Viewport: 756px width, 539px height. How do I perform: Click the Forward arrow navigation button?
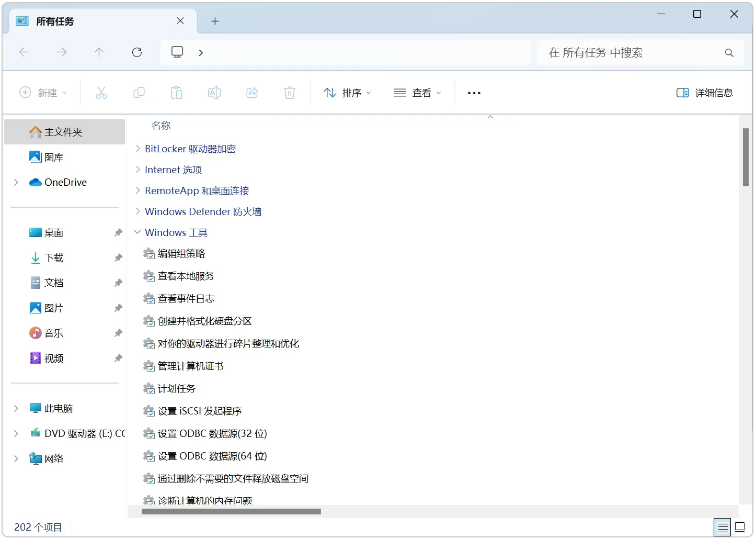(62, 52)
